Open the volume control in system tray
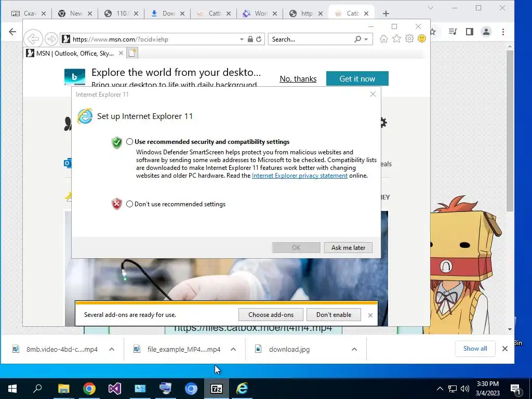 tap(465, 389)
